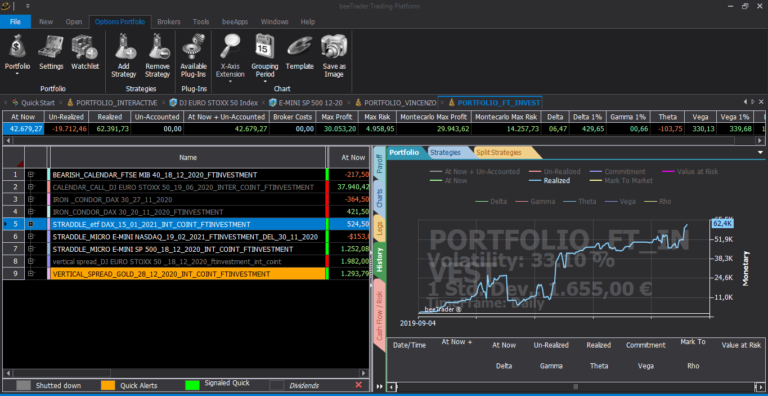This screenshot has height=396, width=768.
Task: Open quick access toolbar customize arrow
Action: pos(27,6)
